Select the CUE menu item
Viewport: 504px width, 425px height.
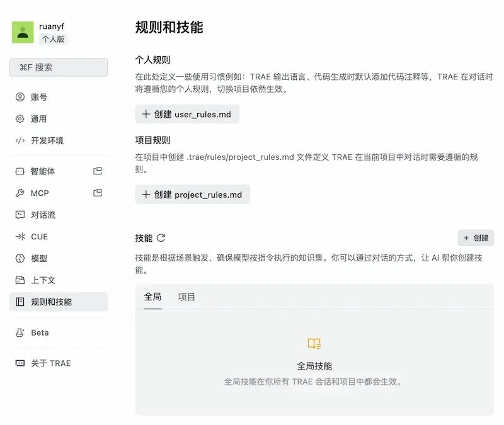59,237
